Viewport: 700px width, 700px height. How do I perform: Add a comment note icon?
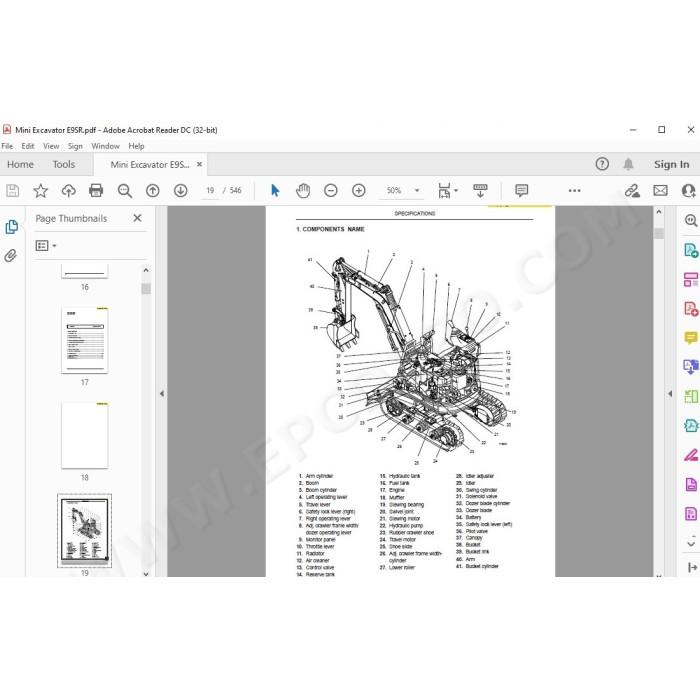click(521, 191)
